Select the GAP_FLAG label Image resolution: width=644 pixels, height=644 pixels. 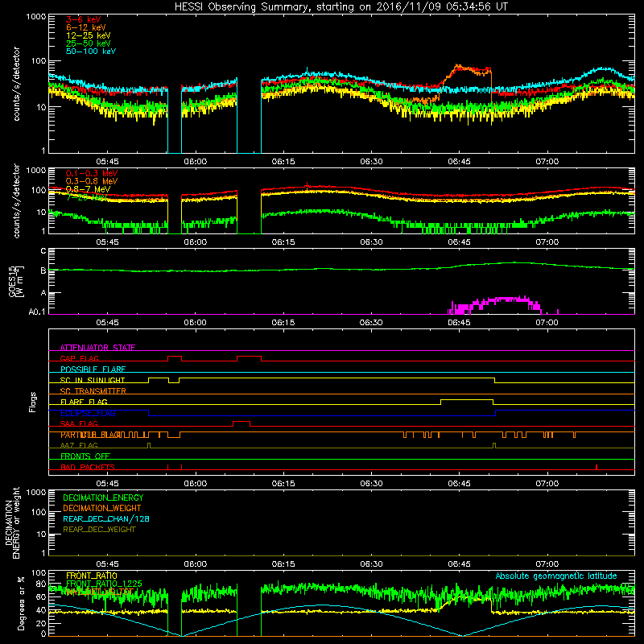(x=79, y=358)
